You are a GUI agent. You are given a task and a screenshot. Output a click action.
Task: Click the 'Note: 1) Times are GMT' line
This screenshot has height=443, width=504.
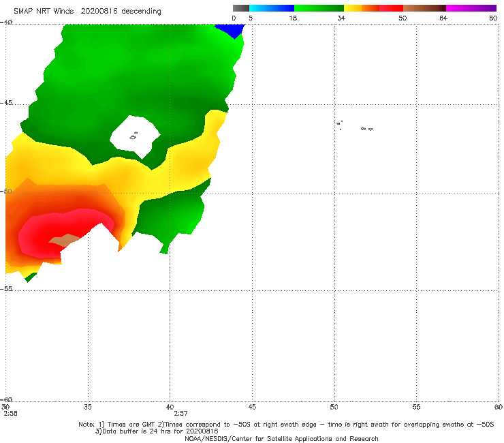pyautogui.click(x=286, y=425)
